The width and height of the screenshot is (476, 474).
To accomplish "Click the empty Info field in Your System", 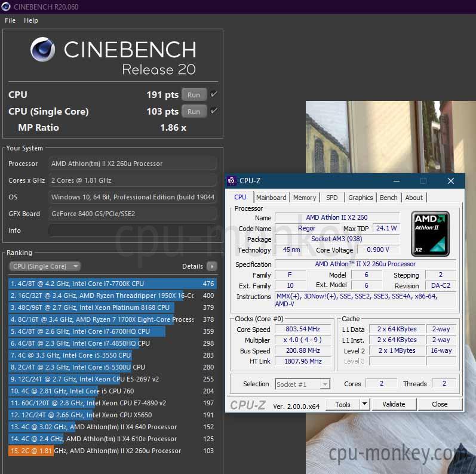I will [133, 230].
